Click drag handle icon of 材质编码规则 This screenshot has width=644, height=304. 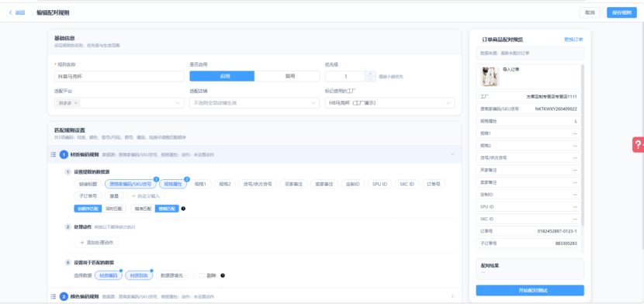pos(53,154)
